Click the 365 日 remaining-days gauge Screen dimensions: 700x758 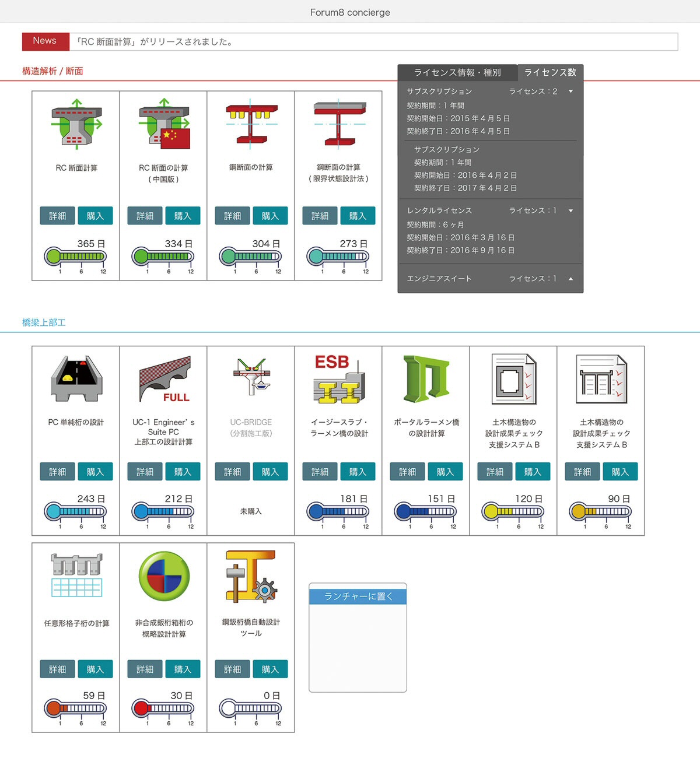75,256
